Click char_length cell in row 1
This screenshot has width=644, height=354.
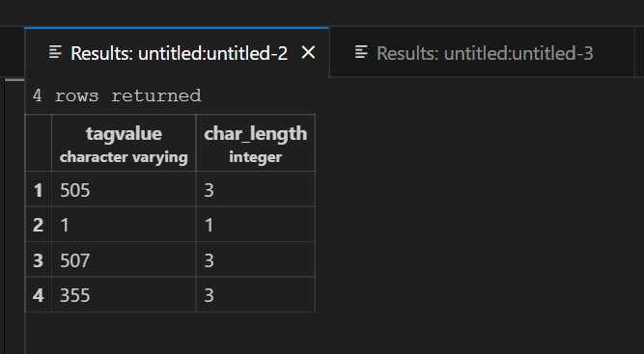[x=256, y=189]
